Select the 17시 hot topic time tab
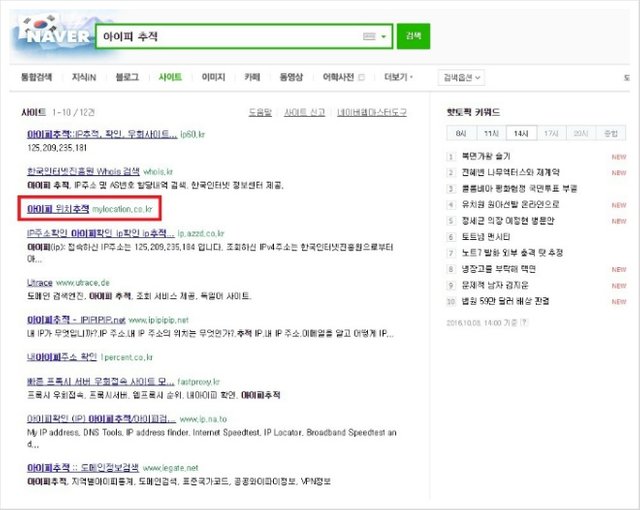This screenshot has height=510, width=640. coord(551,133)
